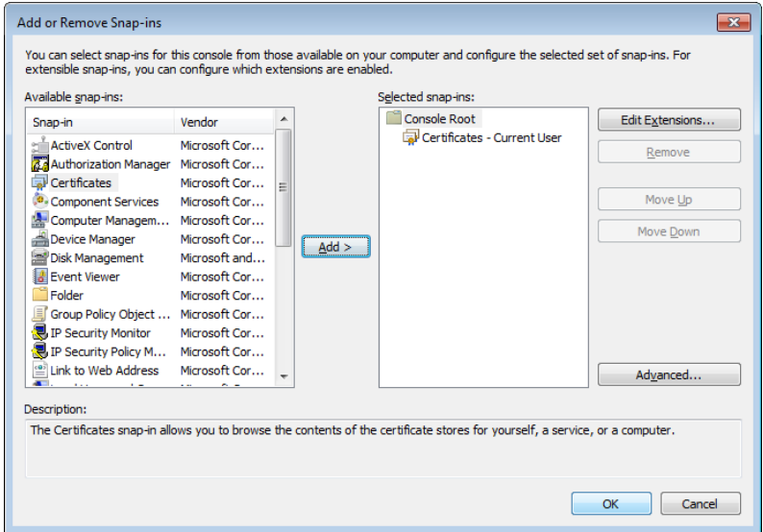Click the Disk Management icon
763x532 pixels.
40,257
